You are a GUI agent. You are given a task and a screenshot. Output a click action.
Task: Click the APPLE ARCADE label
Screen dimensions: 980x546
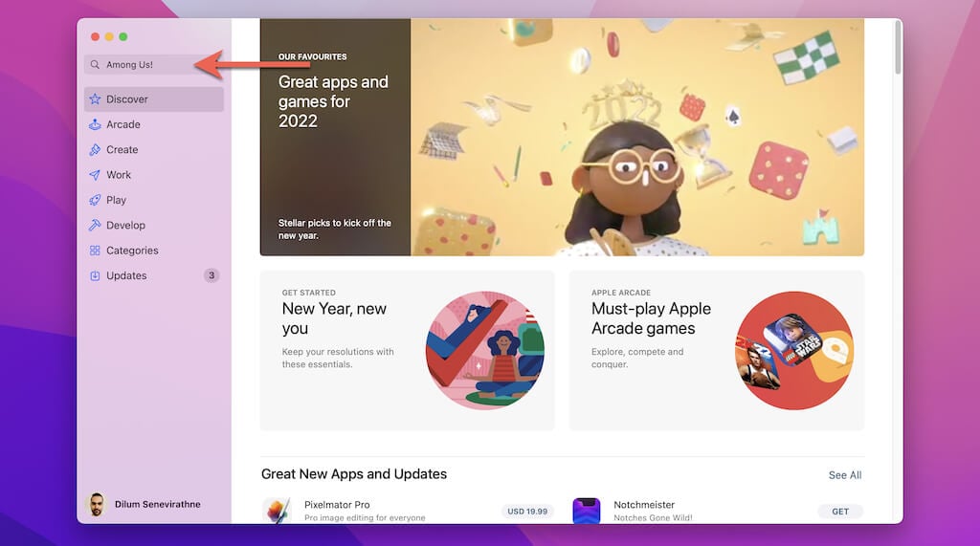point(621,293)
